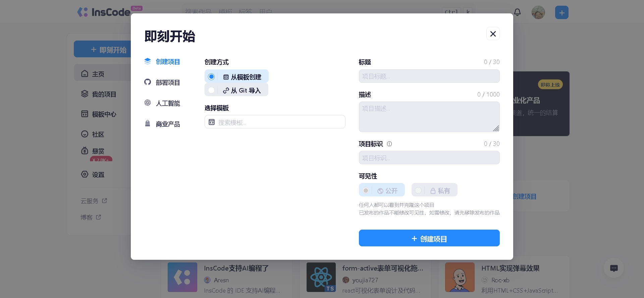Screen dimensions: 644x298
Task: Click the lock icon in 私有 option
Action: tap(433, 191)
